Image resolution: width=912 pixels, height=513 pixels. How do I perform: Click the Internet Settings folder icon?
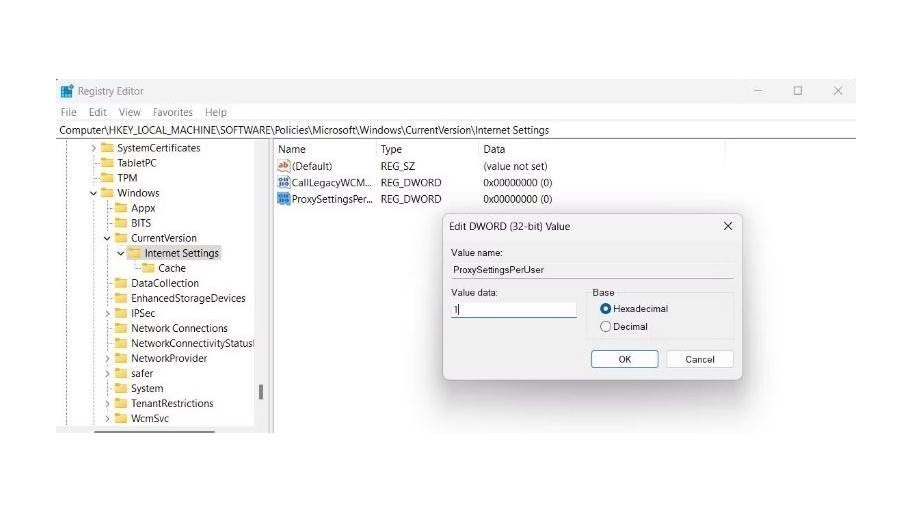[134, 253]
